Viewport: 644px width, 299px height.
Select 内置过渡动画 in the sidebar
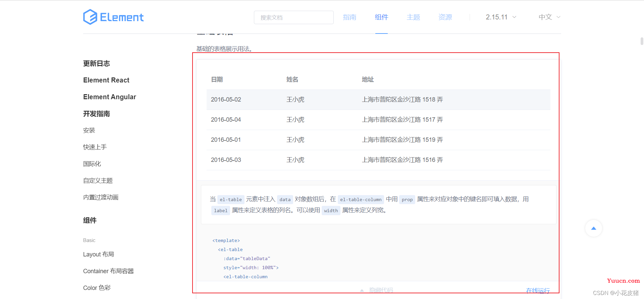pos(101,197)
